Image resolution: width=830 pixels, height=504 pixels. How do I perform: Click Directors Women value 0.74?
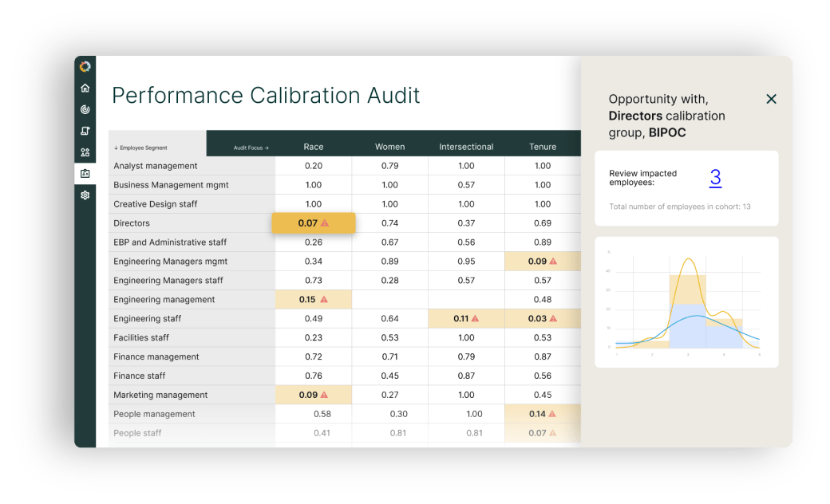[390, 223]
